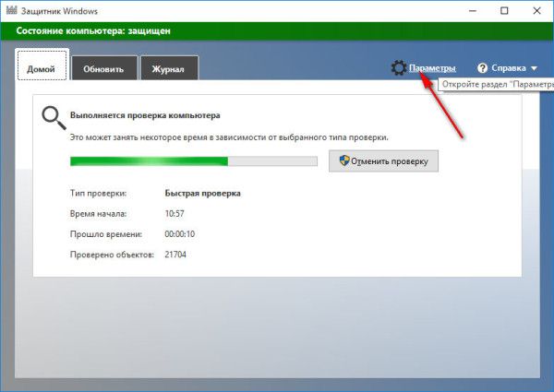Click the text about scan taking time
Screen dimensions: 554x392
click(229, 137)
